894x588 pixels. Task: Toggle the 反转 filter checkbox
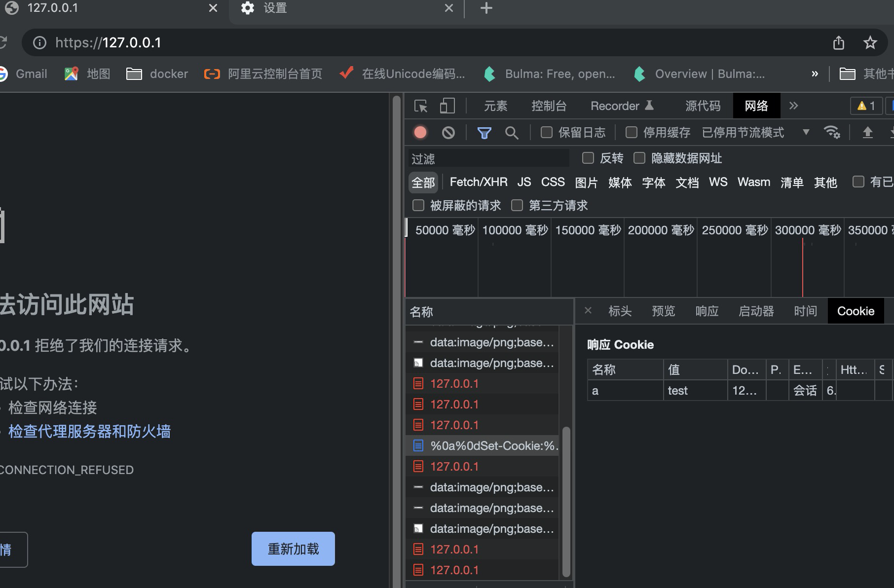[x=588, y=158]
